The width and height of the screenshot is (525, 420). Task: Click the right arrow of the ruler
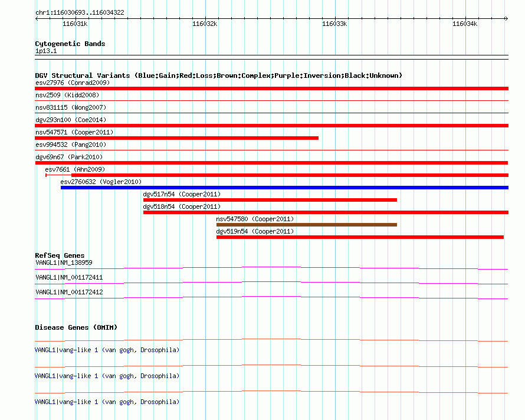[x=506, y=19]
